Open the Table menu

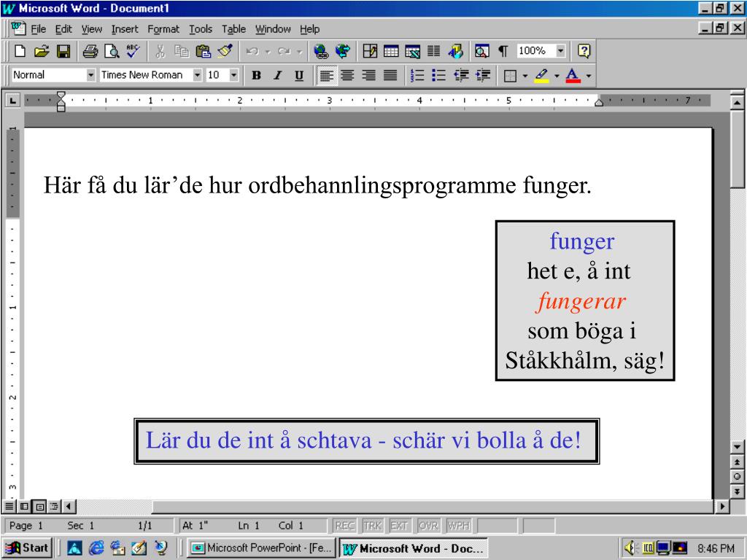234,29
